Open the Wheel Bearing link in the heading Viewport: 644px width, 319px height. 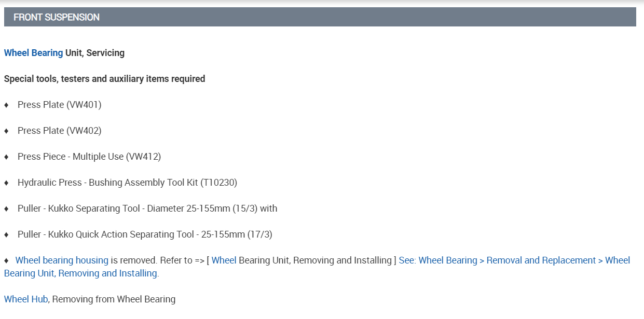pyautogui.click(x=33, y=53)
